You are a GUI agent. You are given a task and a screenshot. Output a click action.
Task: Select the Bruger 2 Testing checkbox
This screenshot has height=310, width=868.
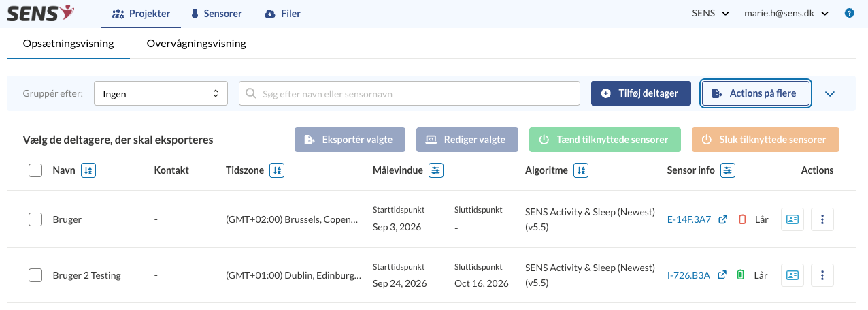[35, 275]
